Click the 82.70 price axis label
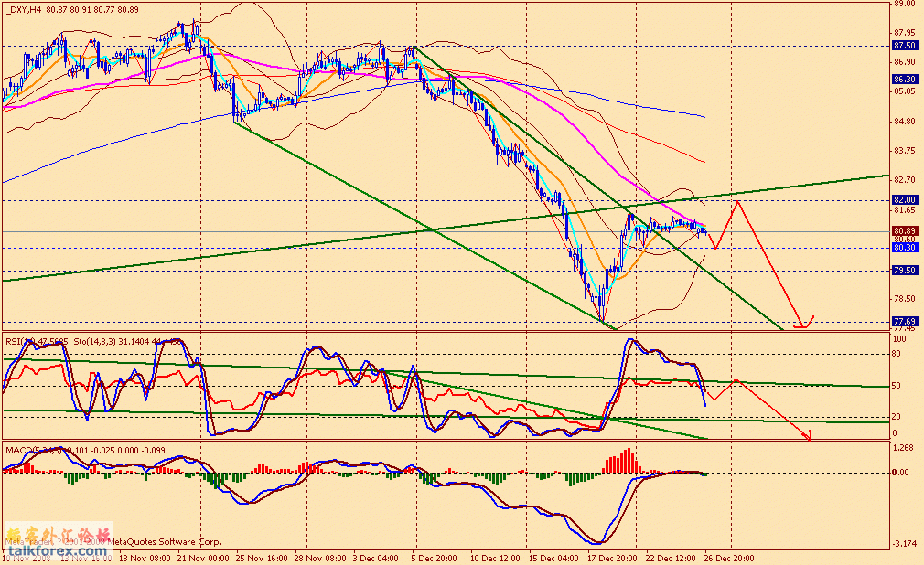 click(905, 180)
